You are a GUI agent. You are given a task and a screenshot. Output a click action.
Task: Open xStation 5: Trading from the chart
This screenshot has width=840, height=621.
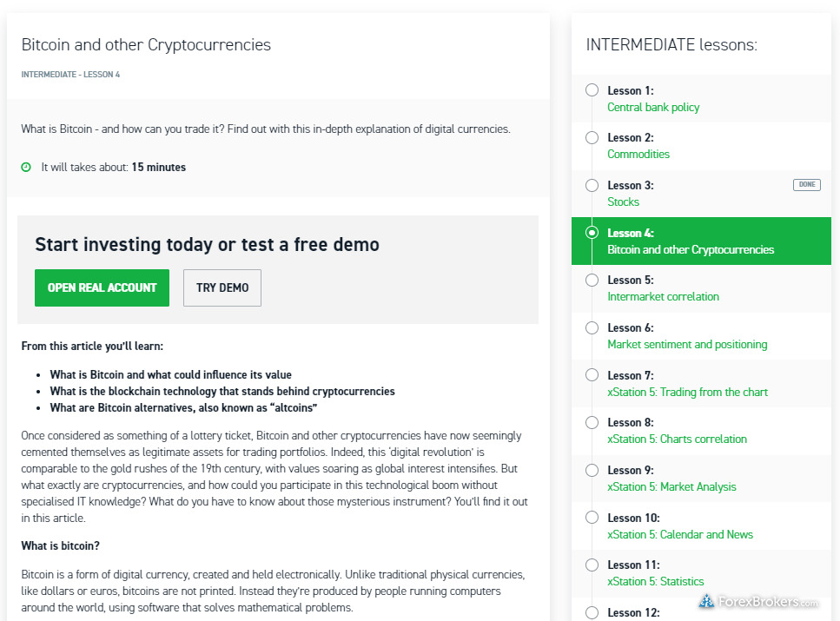(x=687, y=393)
